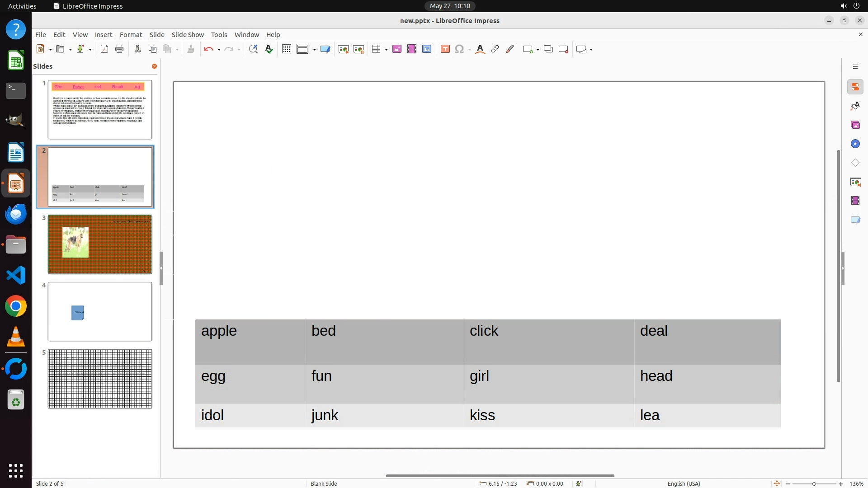This screenshot has height=488, width=868.
Task: Open the Undo history dropdown arrow
Action: [x=219, y=50]
